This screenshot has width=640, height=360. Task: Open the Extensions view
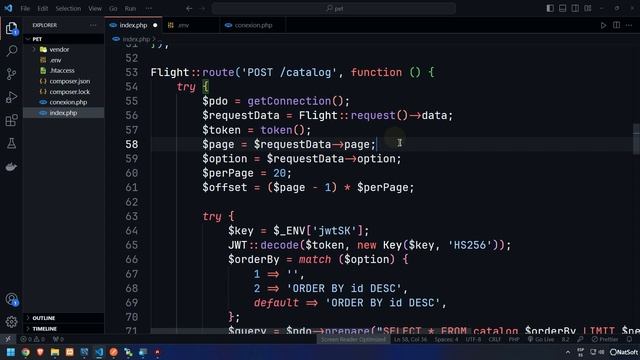point(11,120)
